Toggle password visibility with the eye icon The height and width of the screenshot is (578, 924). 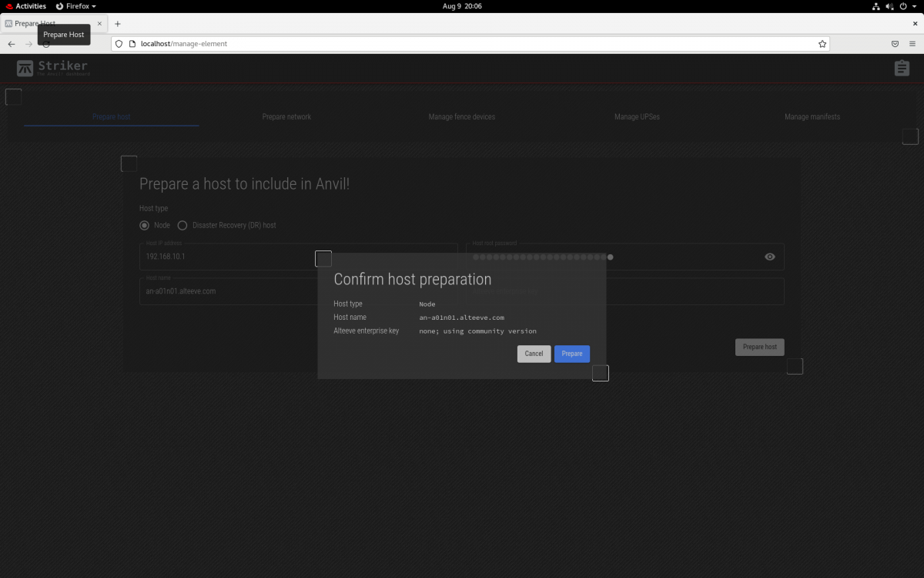pyautogui.click(x=769, y=257)
